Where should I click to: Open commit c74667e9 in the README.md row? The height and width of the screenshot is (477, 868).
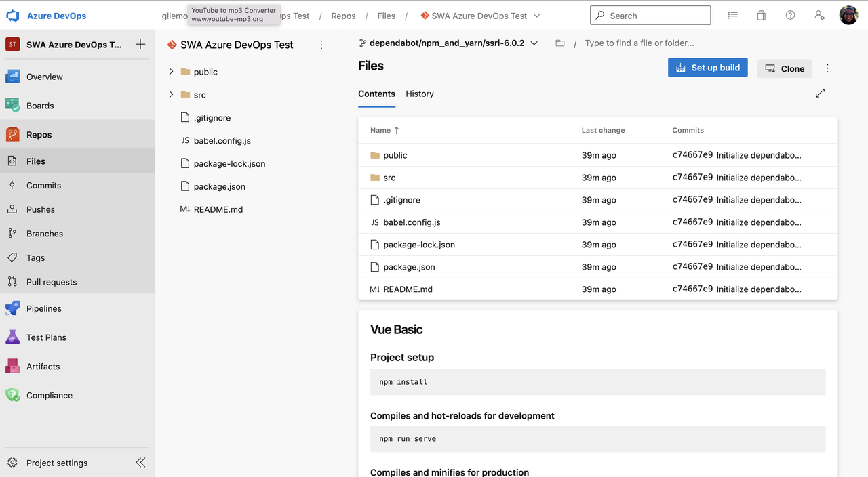(692, 289)
